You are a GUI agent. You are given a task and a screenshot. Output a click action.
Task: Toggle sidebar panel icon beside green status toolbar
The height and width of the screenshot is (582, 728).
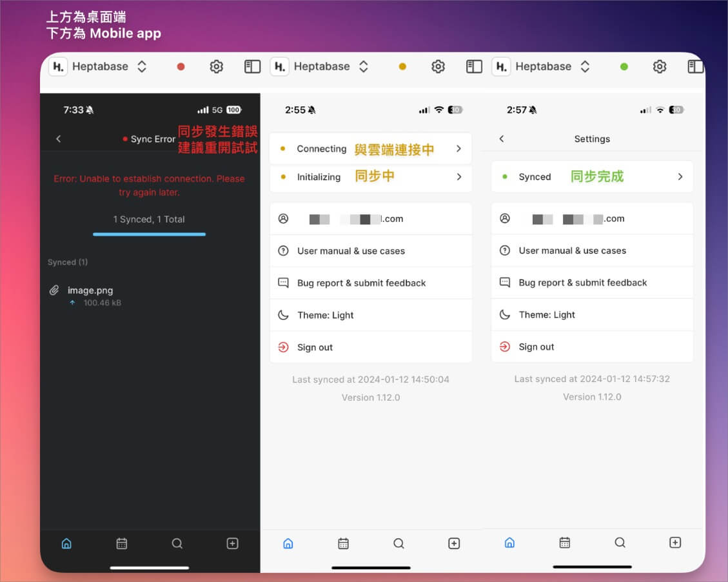tap(695, 66)
